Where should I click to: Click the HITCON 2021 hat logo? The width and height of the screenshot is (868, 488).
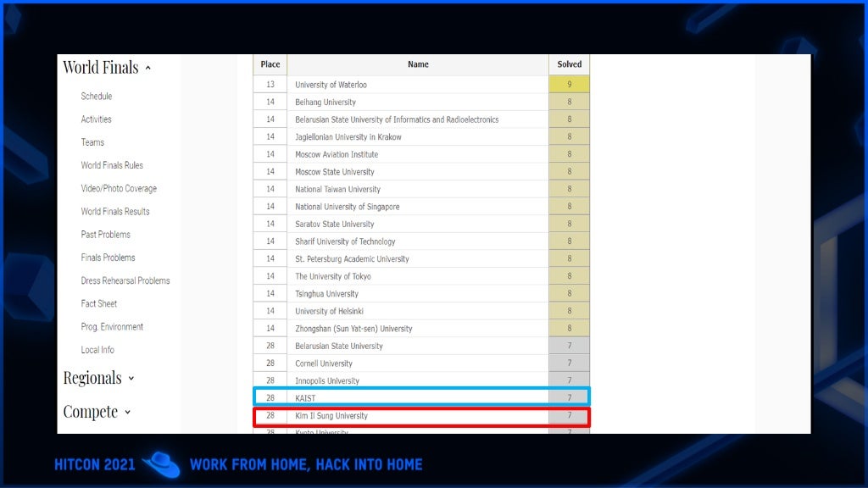(162, 465)
